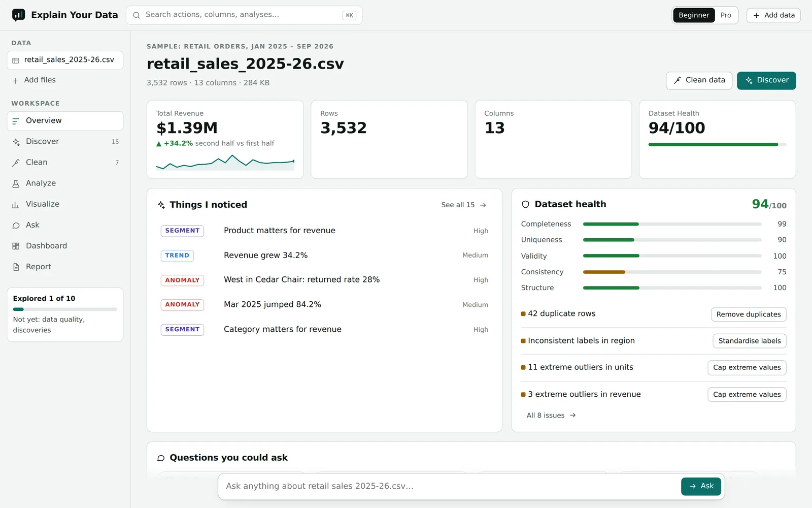Open the Clean workspace section
The image size is (812, 508).
pyautogui.click(x=65, y=163)
